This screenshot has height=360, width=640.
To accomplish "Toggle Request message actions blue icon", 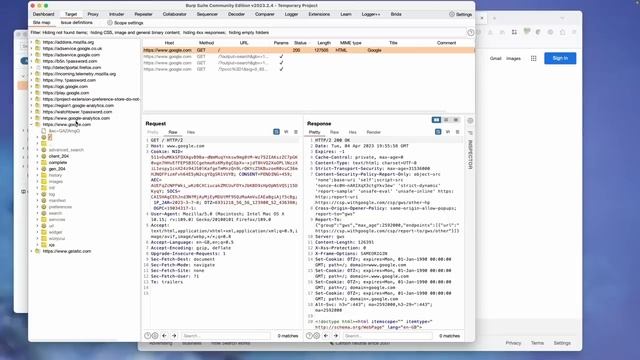I will coord(276,132).
